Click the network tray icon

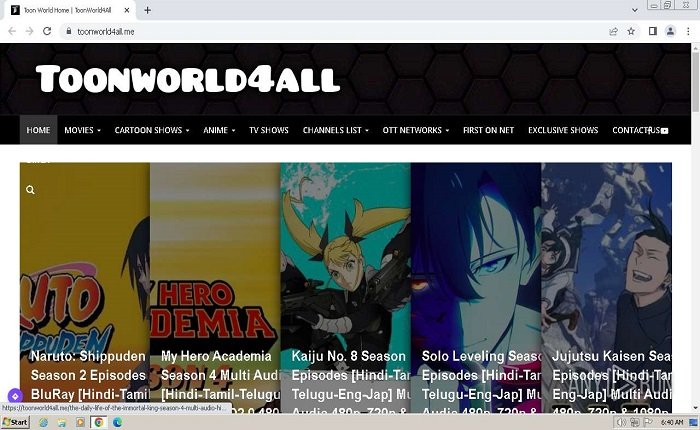pyautogui.click(x=634, y=422)
